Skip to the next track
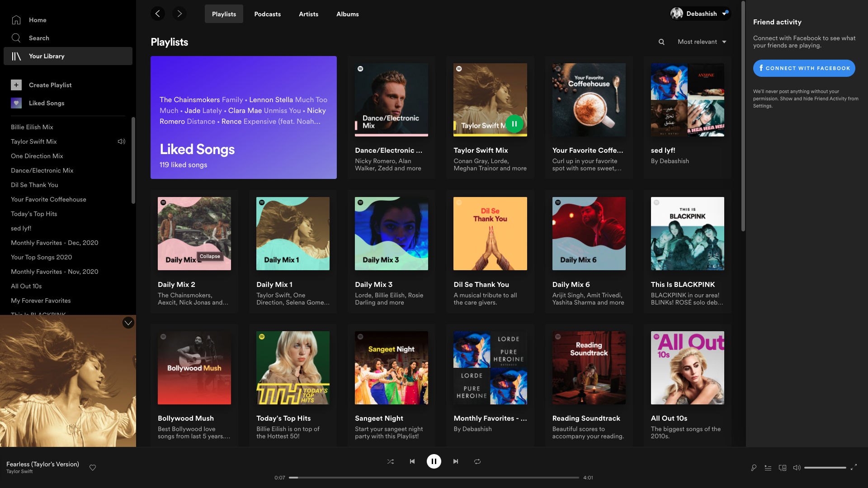The image size is (868, 488). click(456, 461)
